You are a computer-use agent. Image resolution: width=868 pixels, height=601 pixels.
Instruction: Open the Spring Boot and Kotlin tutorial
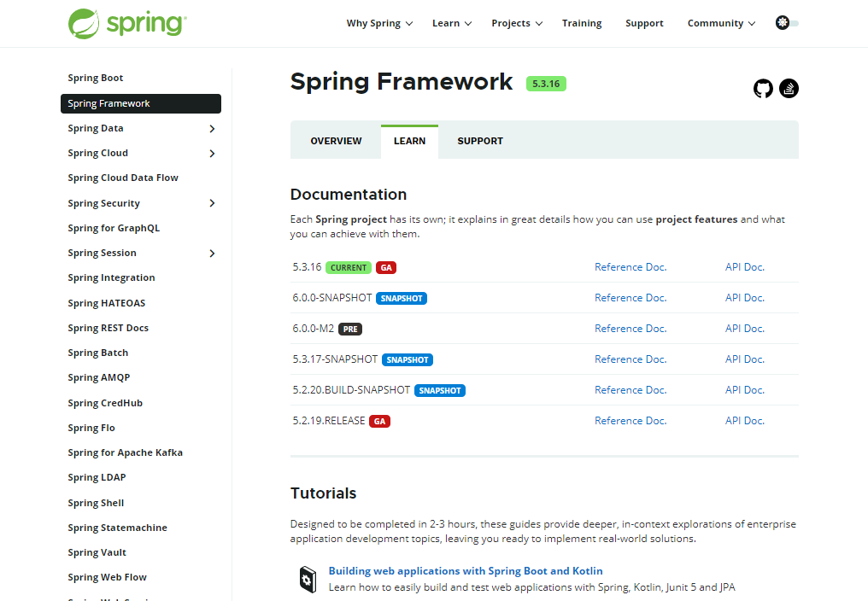tap(465, 570)
